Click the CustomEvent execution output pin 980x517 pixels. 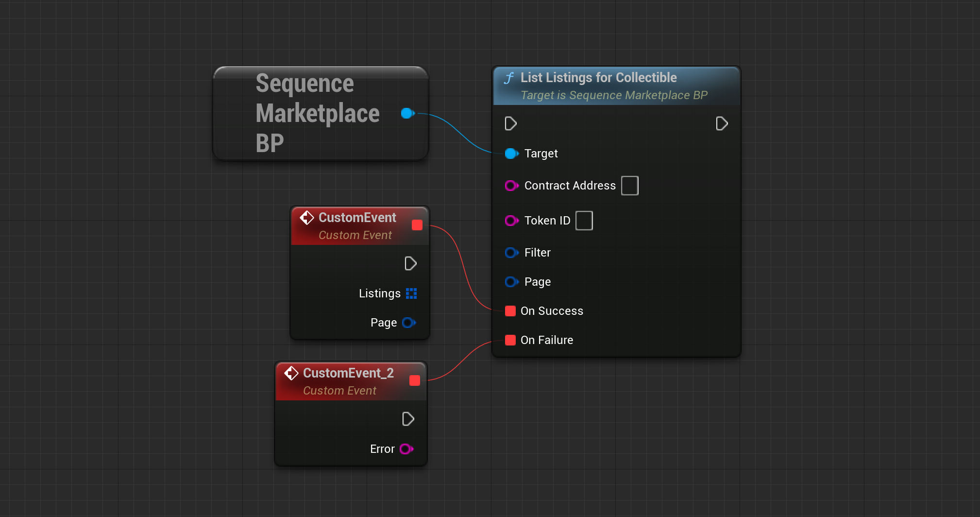(x=410, y=263)
